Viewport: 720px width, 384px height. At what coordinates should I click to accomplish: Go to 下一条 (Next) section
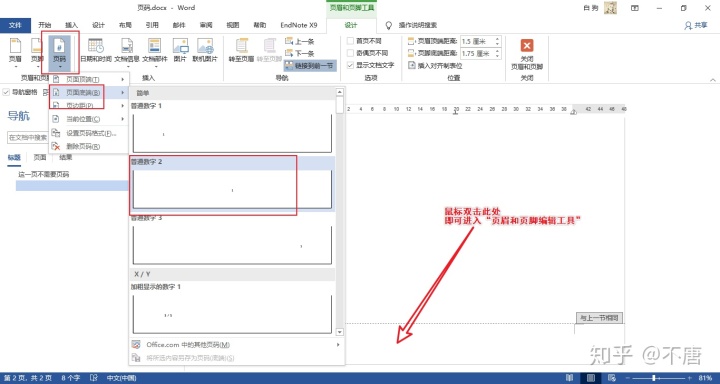(x=299, y=53)
